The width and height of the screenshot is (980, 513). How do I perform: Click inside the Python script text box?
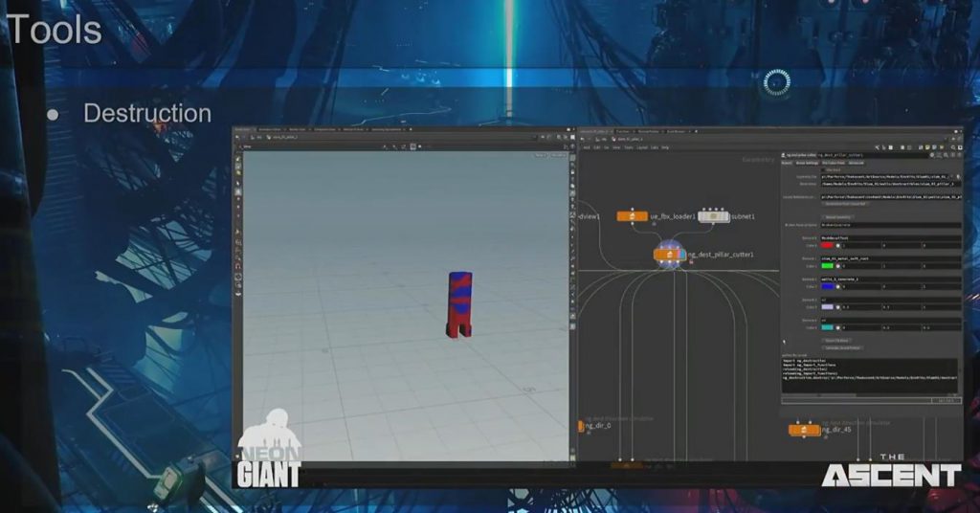click(x=869, y=375)
